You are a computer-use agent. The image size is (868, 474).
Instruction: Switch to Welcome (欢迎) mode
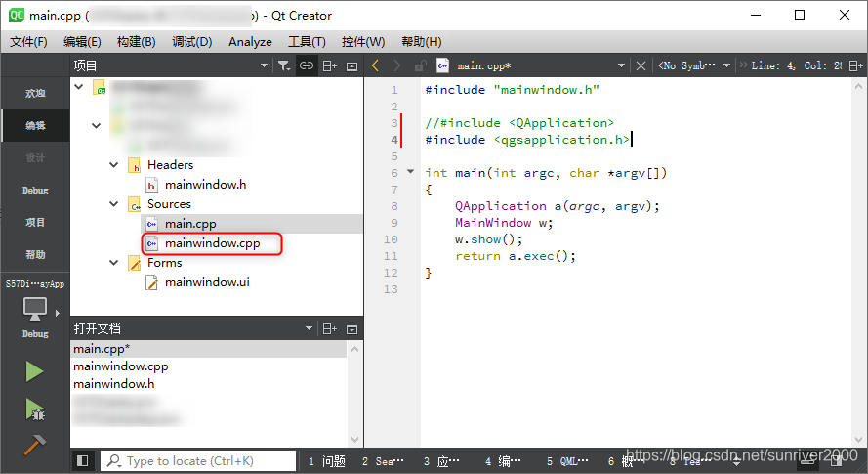tap(35, 93)
